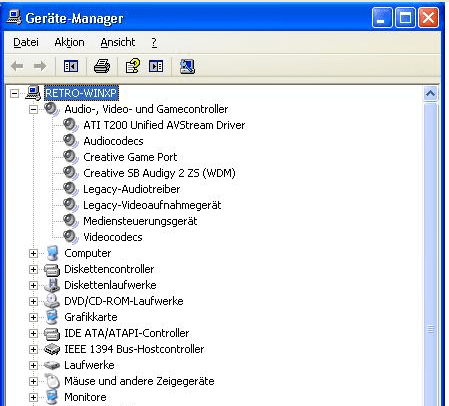The width and height of the screenshot is (449, 406).
Task: Select the Creative Game Port entry
Action: click(x=130, y=157)
